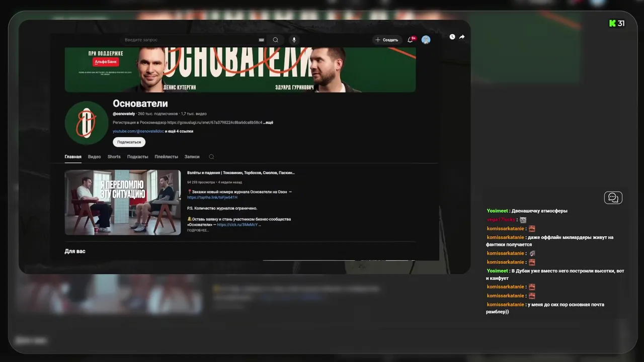This screenshot has height=362, width=644.
Task: Click the Для вас section heading
Action: tap(75, 251)
